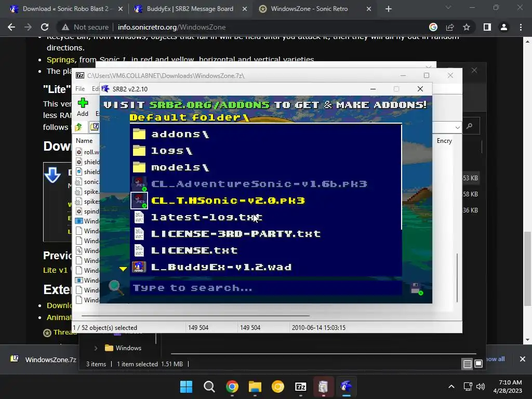Screen dimensions: 532x399
Task: Select the Windows folder in Explorer tree
Action: tap(123, 348)
